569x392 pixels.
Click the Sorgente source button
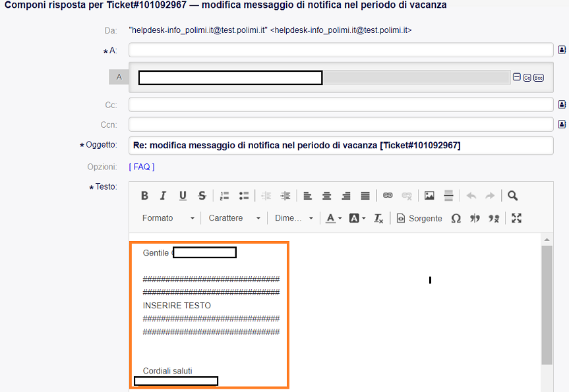pyautogui.click(x=419, y=218)
